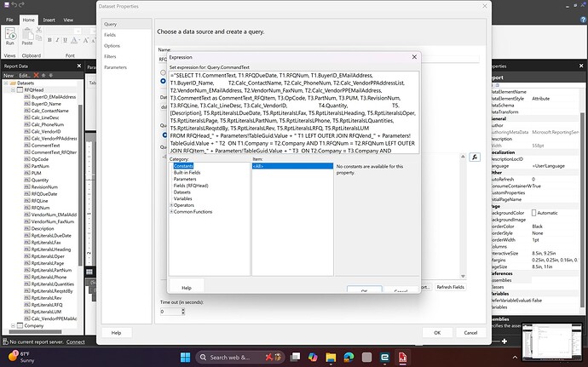Click the Redo arrow in the title bar
Image resolution: width=588 pixels, height=367 pixels.
(21, 4)
